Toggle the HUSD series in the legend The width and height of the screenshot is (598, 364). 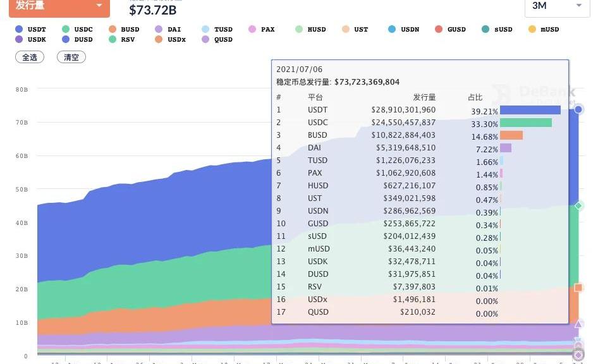pyautogui.click(x=310, y=29)
